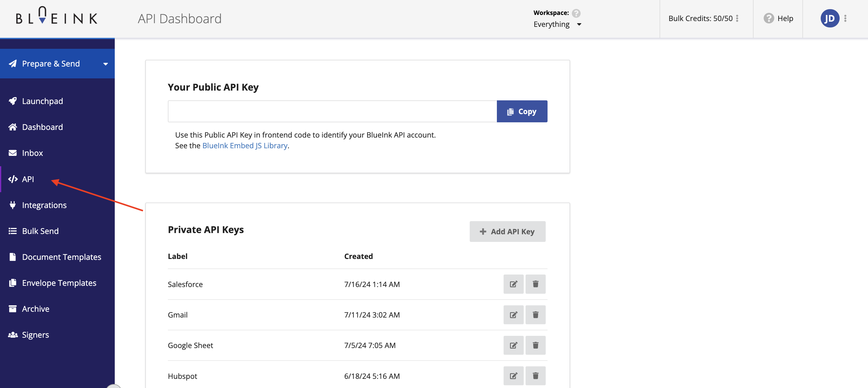Open Bulk Send in the sidebar
This screenshot has height=388, width=868.
click(x=57, y=231)
